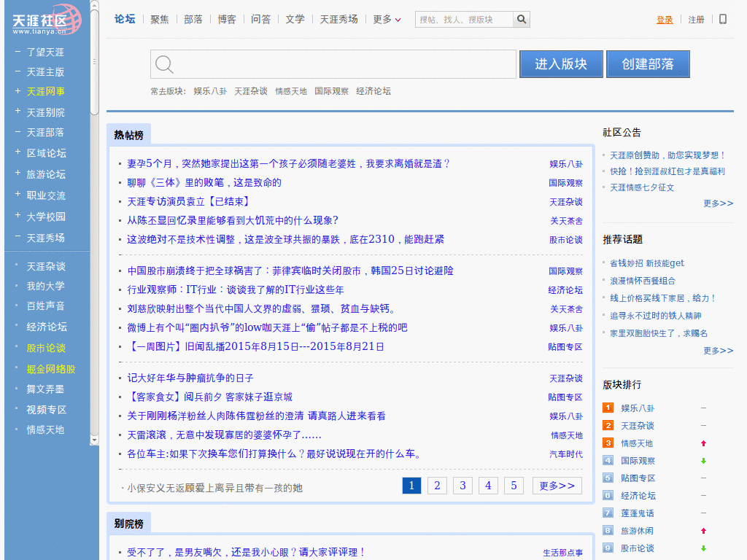Click 进入版块 button
This screenshot has height=560, width=747.
coord(561,64)
